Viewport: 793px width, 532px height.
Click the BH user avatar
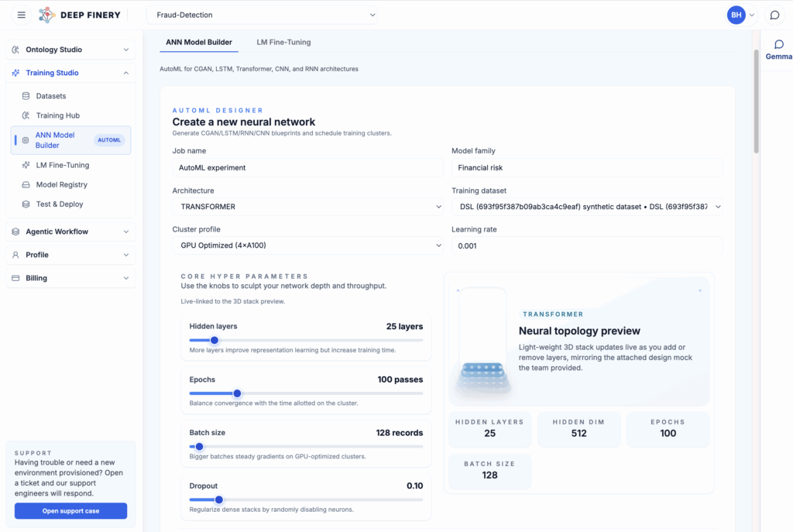coord(736,15)
